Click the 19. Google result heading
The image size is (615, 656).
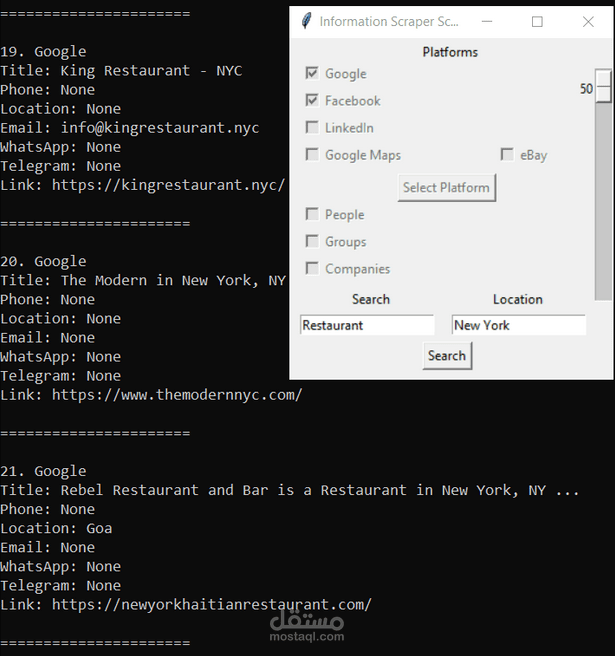point(43,52)
